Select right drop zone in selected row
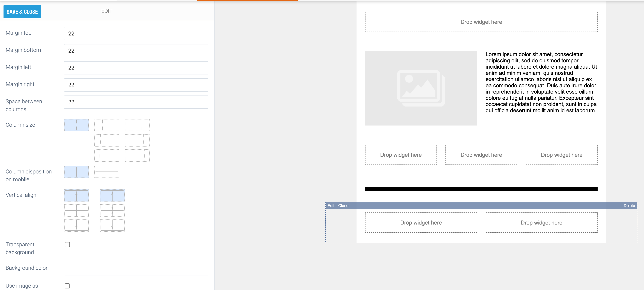Image resolution: width=644 pixels, height=290 pixels. point(541,223)
